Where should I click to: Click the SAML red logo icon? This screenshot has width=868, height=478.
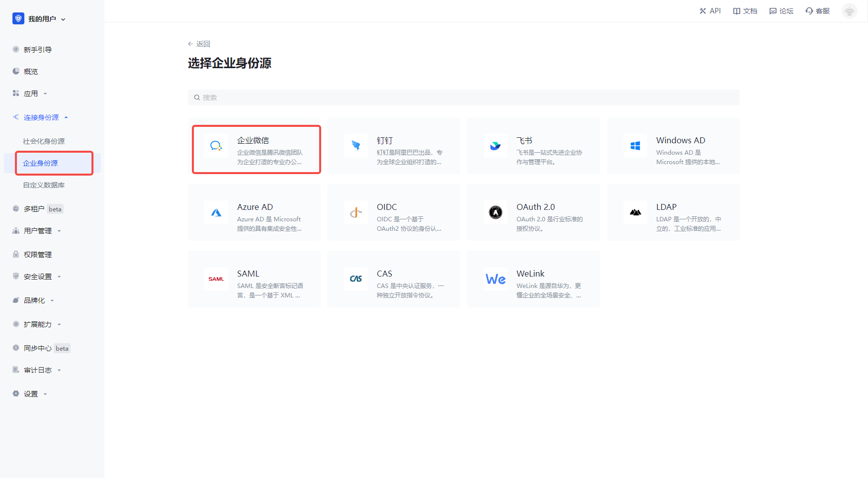point(216,279)
